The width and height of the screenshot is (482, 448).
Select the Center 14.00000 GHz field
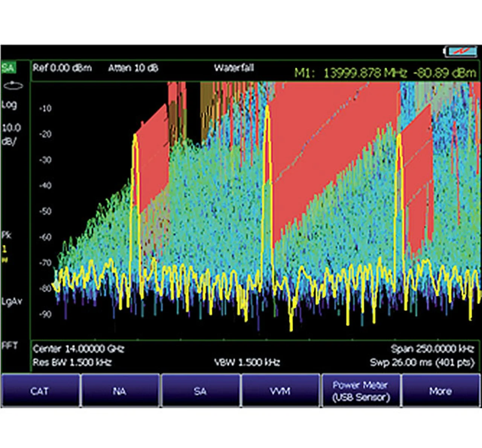coord(78,349)
